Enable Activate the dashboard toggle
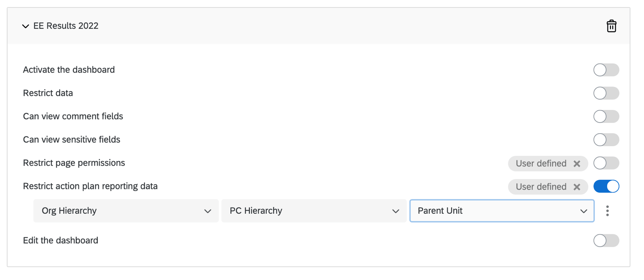 [606, 70]
